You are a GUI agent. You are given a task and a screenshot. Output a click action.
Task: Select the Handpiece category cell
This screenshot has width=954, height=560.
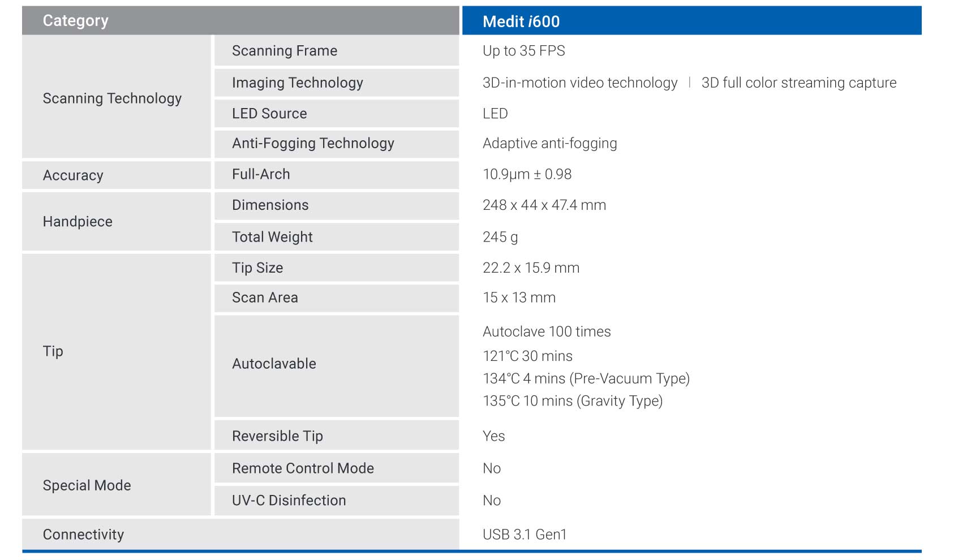tap(116, 221)
